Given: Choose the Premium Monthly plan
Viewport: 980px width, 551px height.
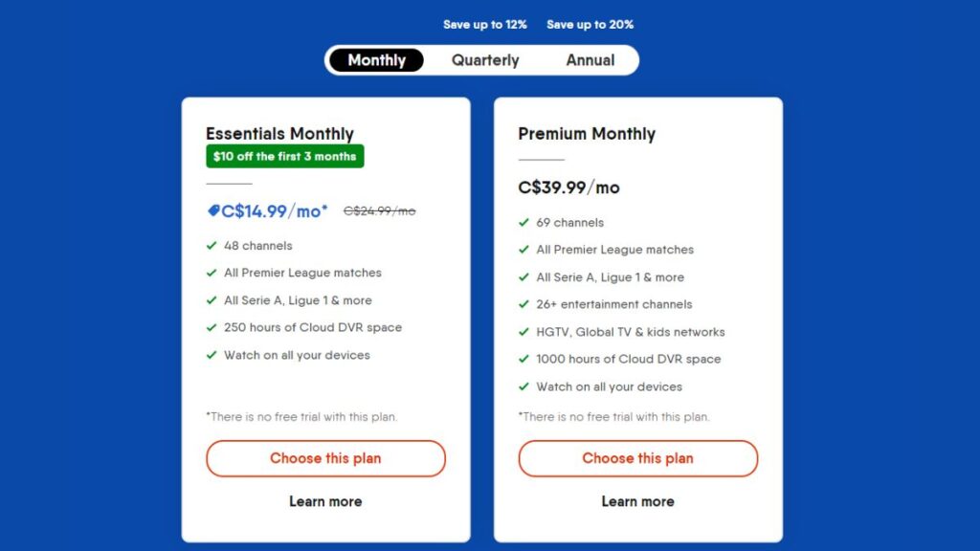Looking at the screenshot, I should [637, 458].
